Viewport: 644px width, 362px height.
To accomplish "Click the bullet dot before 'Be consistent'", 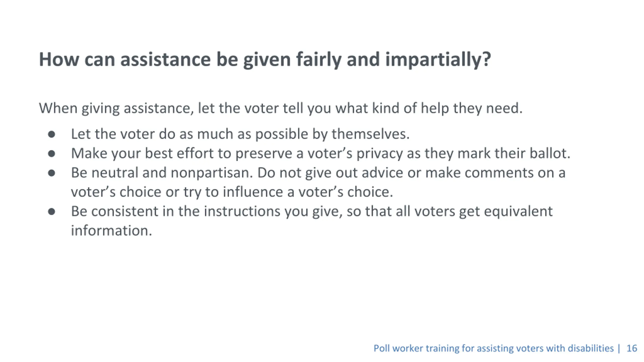I will tap(52, 212).
